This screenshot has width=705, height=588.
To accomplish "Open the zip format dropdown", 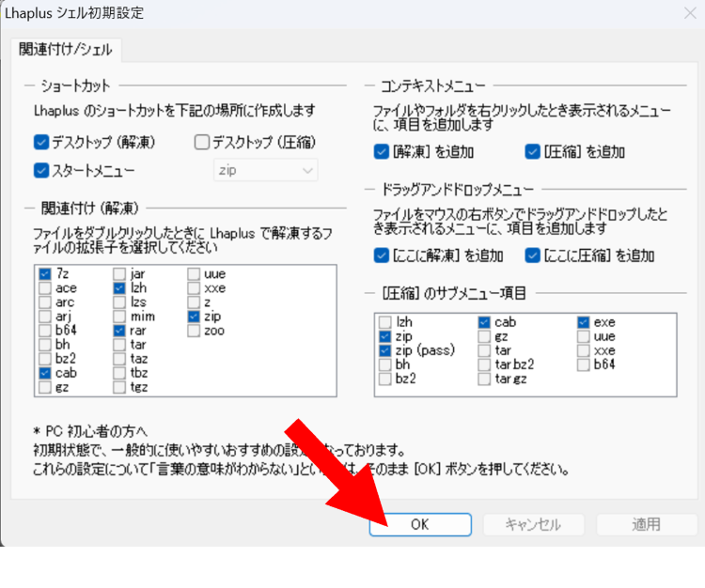I will [x=266, y=170].
